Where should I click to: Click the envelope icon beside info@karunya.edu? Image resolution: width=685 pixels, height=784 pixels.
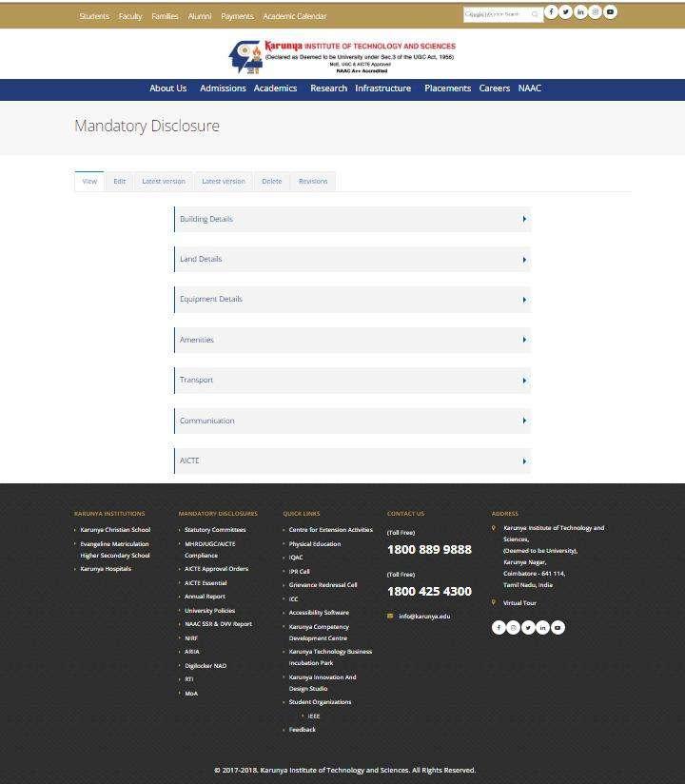390,616
